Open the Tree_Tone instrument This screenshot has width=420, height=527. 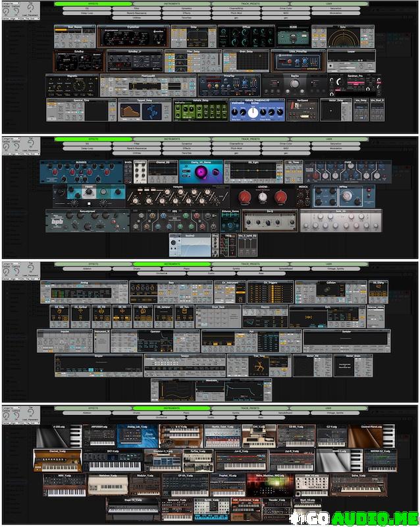(x=259, y=366)
